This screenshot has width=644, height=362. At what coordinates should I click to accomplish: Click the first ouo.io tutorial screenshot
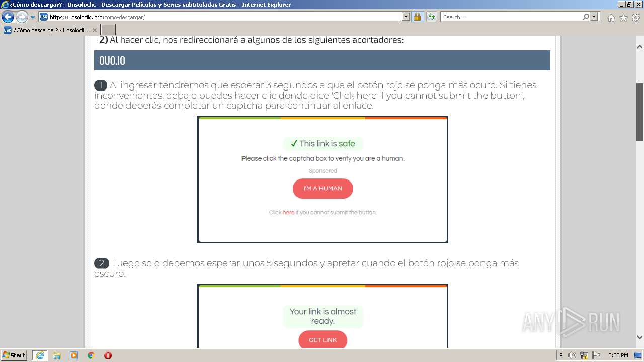point(323,179)
